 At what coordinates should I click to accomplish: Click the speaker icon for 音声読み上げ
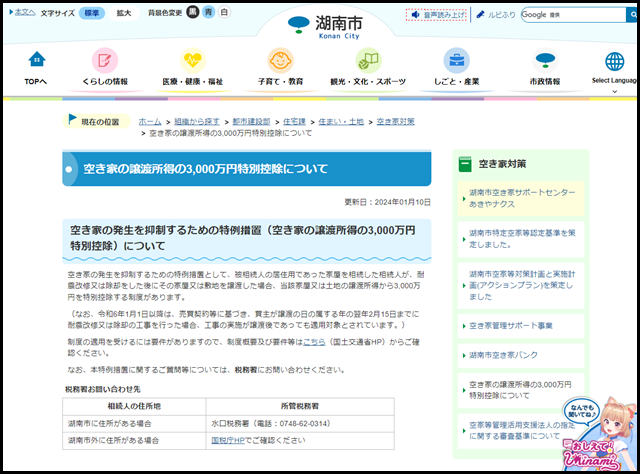[416, 15]
